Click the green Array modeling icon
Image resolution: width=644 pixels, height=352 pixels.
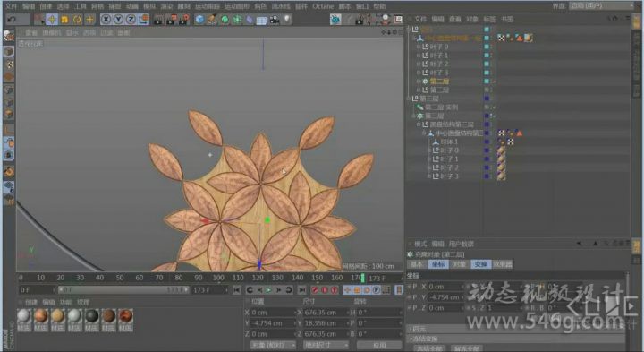click(x=237, y=20)
